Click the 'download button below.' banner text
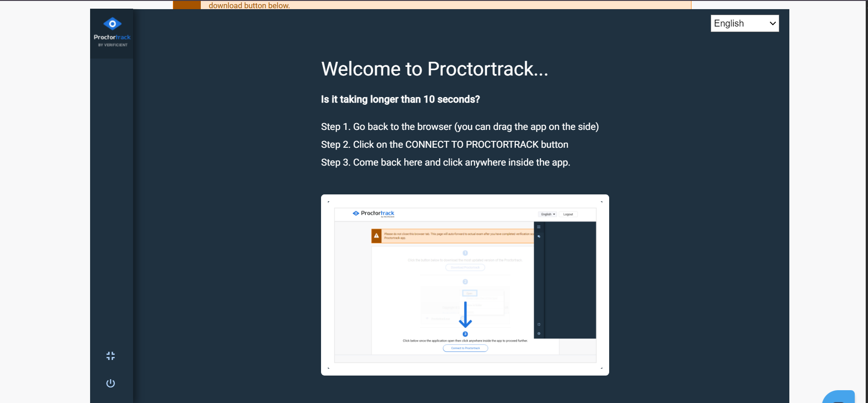 click(x=249, y=5)
